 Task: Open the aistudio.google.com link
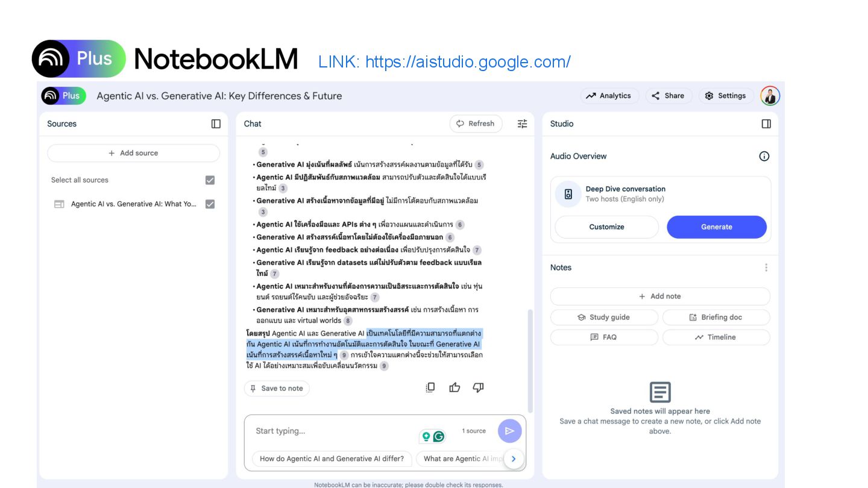pos(468,62)
